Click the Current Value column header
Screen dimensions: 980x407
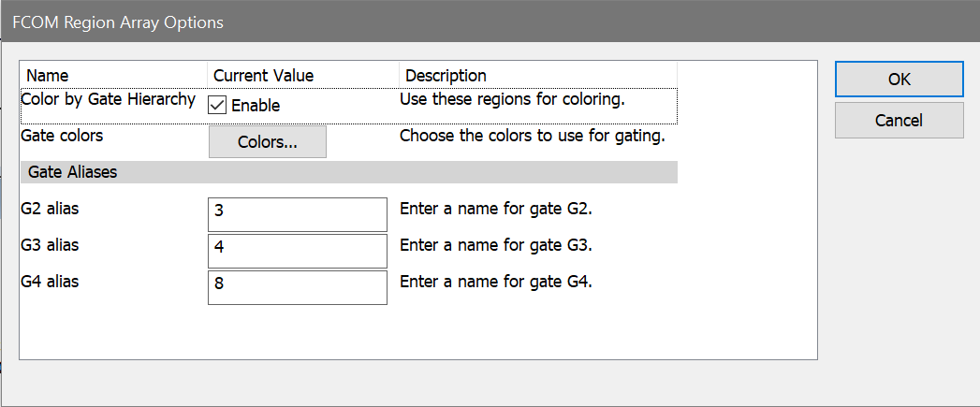(x=263, y=75)
